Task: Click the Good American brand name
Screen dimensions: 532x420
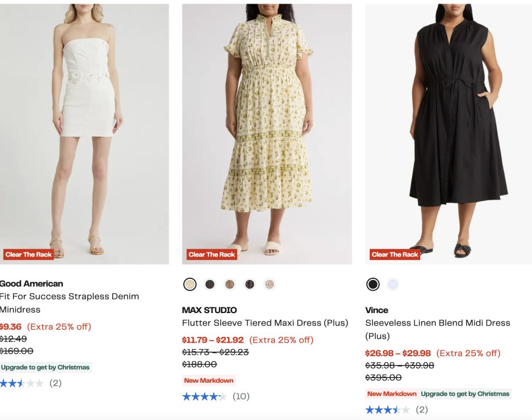Action: coord(32,283)
